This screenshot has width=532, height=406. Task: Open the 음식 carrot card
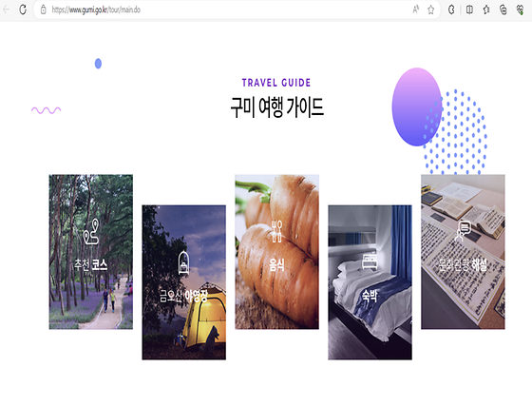276,252
